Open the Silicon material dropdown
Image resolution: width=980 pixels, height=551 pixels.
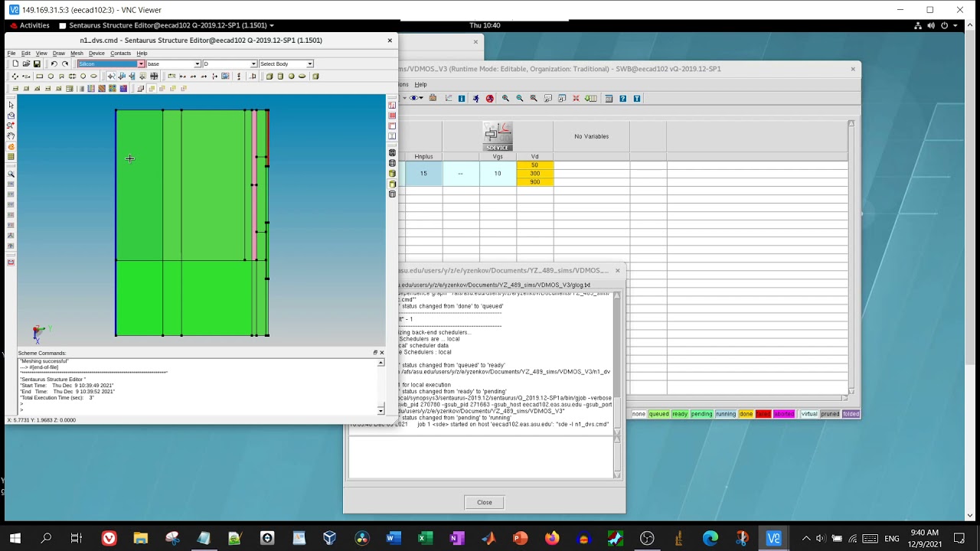[141, 64]
